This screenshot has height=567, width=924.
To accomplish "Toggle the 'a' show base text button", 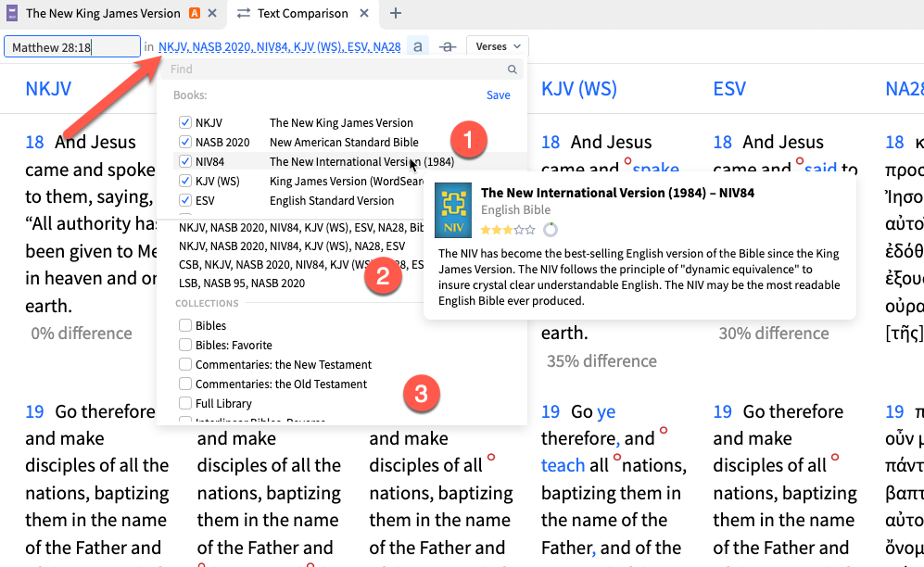I will pyautogui.click(x=417, y=46).
